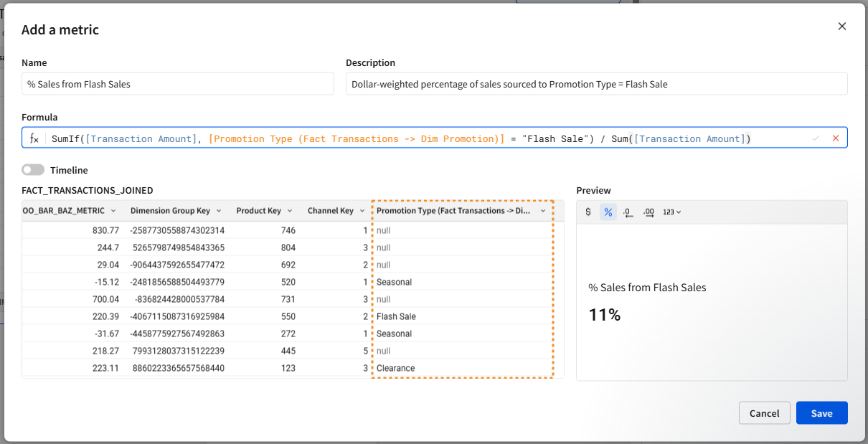868x444 pixels.
Task: Edit the Description field
Action: coord(597,84)
